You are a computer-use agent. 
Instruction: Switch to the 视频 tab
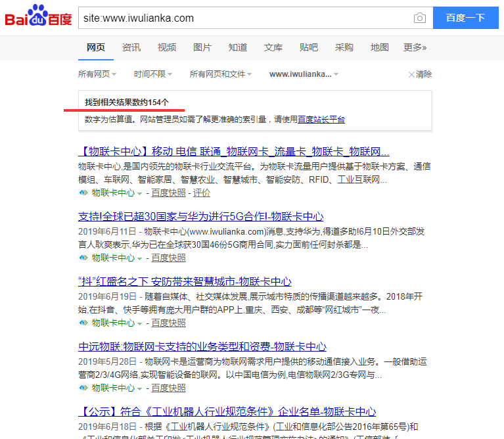167,47
